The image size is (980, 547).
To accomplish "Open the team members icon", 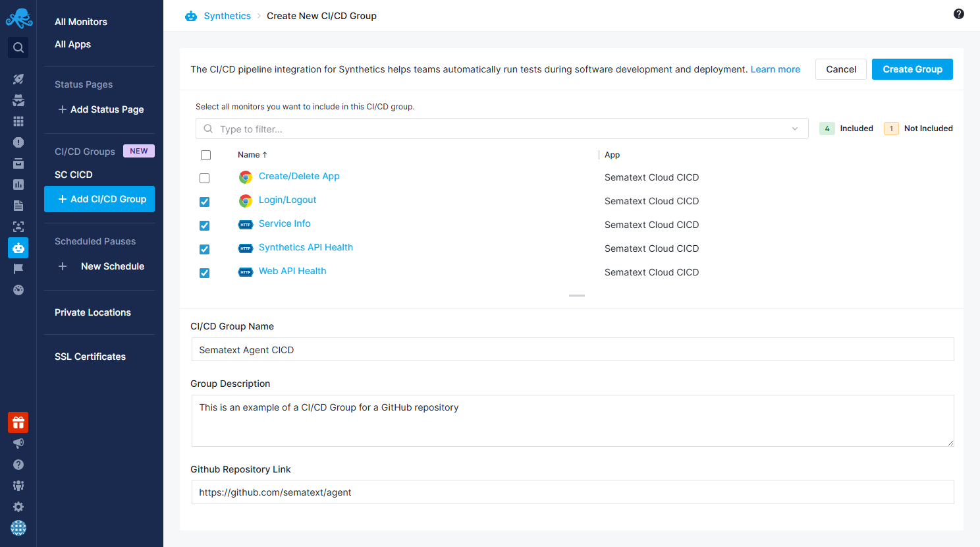I will click(18, 486).
